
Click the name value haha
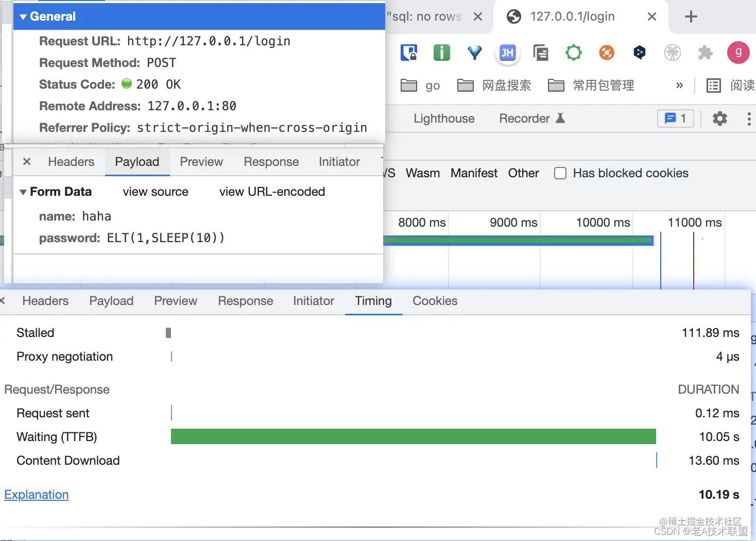pyautogui.click(x=96, y=216)
